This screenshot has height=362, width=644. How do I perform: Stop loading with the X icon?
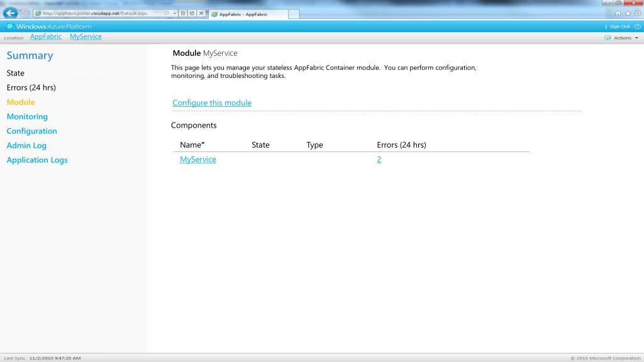pos(201,13)
